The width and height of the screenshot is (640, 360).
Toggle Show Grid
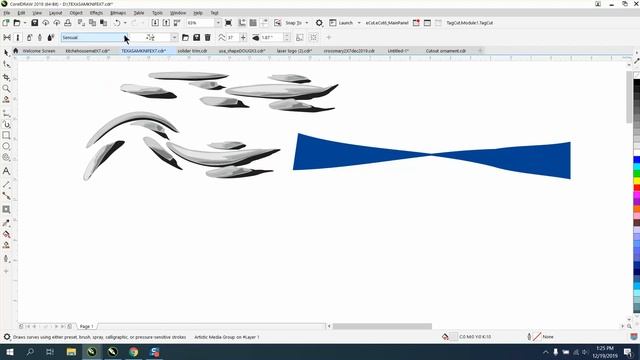[x=253, y=23]
